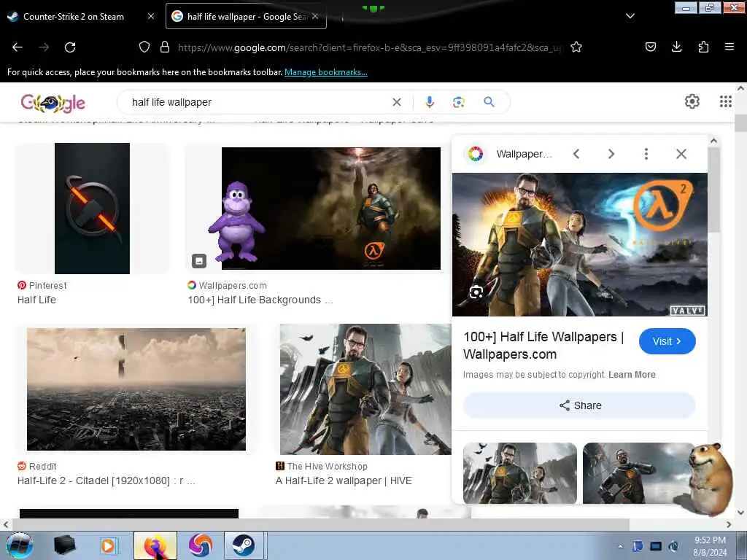Click 'Half-Life 2 - Citadel [1920x1080]' title

[107, 481]
